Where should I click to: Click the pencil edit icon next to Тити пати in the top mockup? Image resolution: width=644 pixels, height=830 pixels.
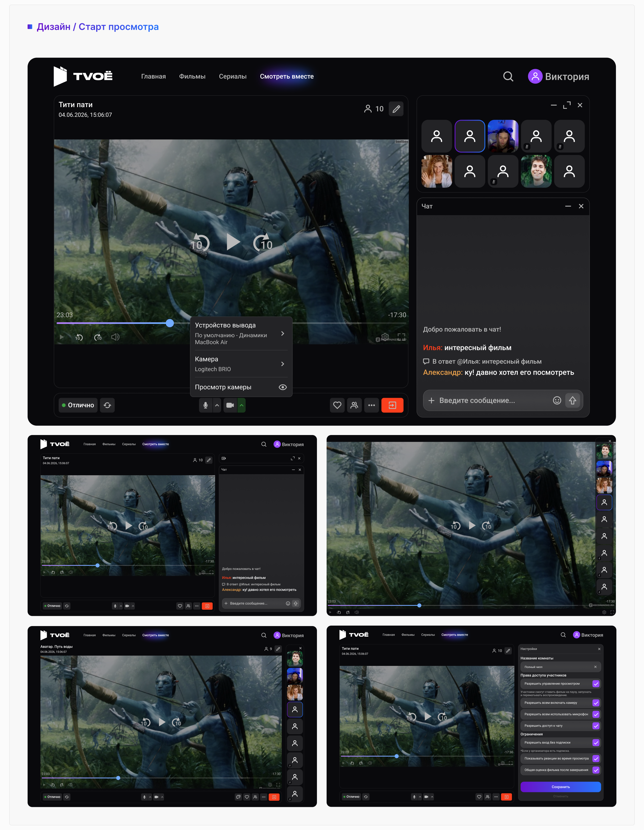(x=396, y=109)
